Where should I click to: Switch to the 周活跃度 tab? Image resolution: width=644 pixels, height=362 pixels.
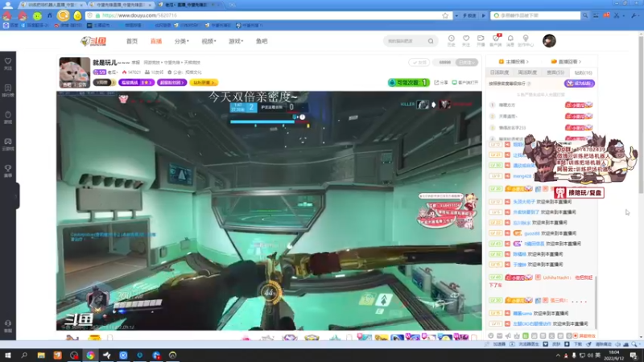coord(527,72)
